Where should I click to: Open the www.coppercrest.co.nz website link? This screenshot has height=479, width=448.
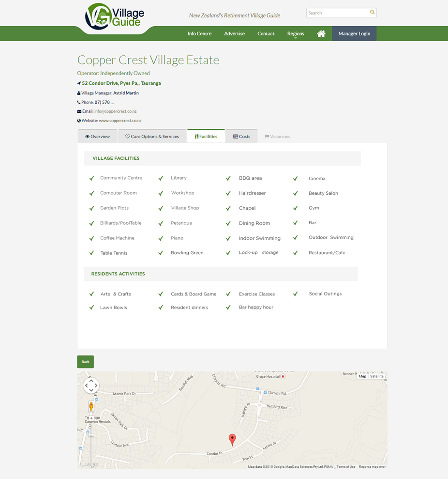point(121,121)
